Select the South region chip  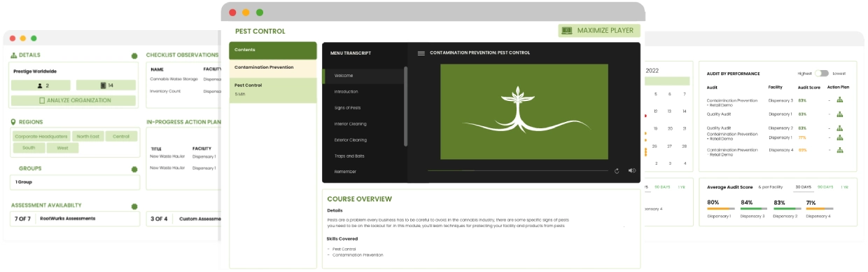tap(29, 148)
